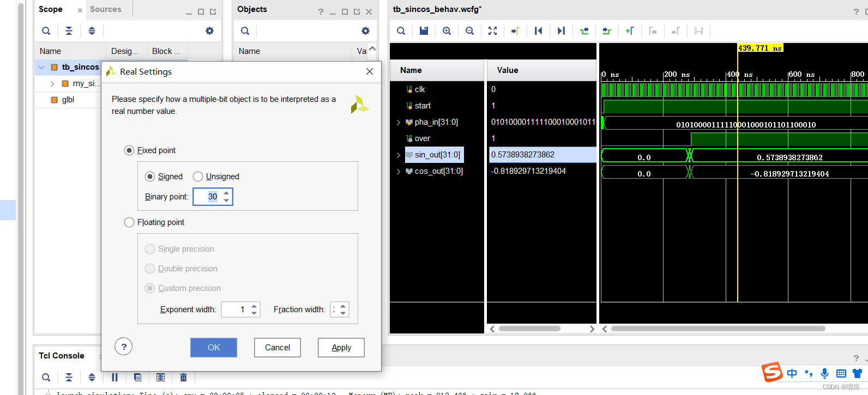This screenshot has height=395, width=868.
Task: Click the go to cursor icon
Action: point(515,31)
